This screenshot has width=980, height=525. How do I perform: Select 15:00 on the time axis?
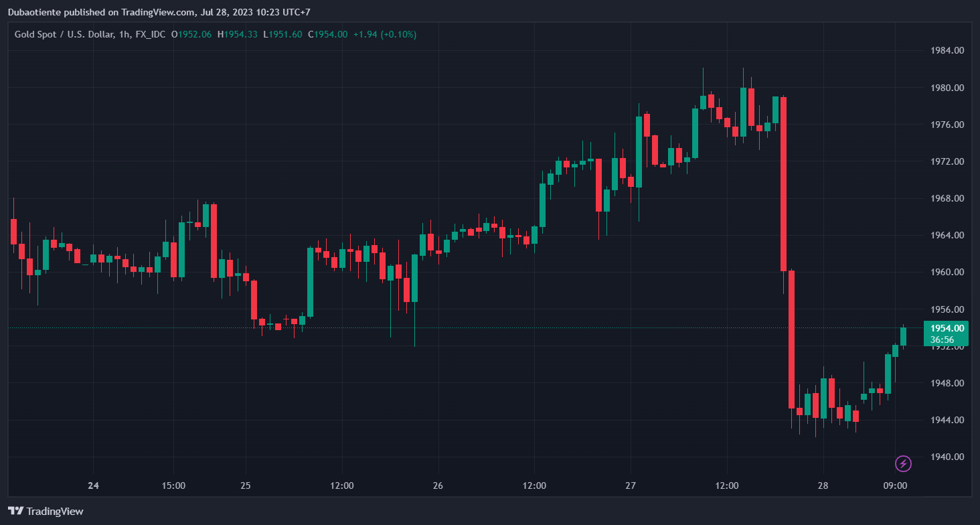pos(173,485)
